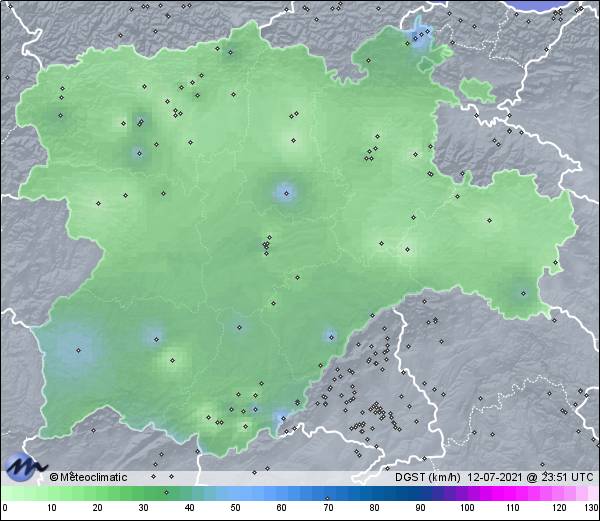
Task: Click scale label 60
Action: [x=282, y=508]
